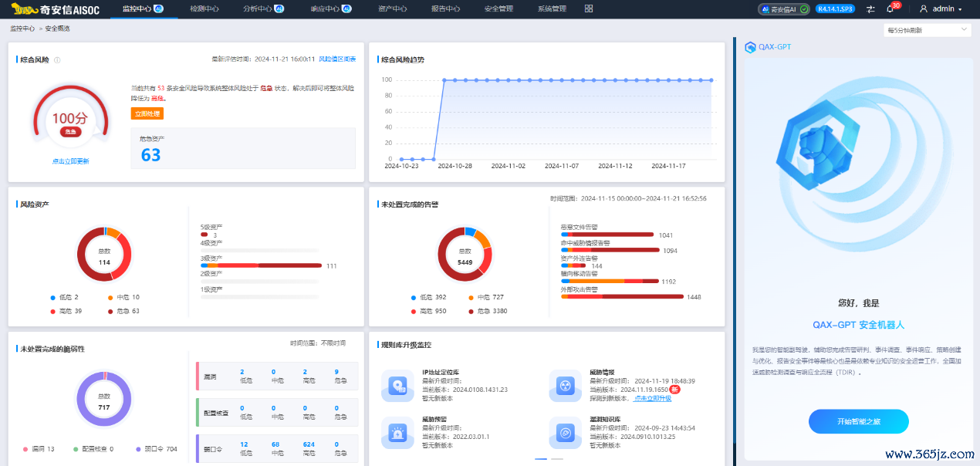Click the active carousel dot under rule libraries

point(541,459)
